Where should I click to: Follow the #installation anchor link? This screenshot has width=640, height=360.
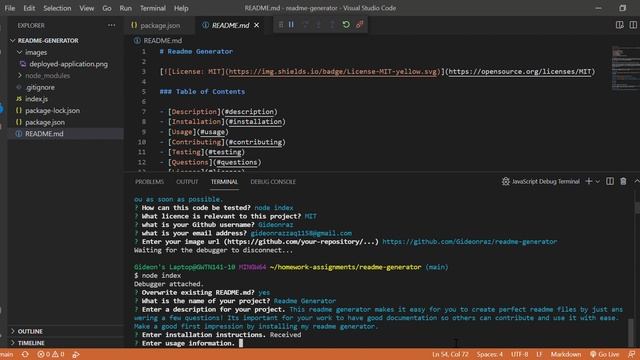pos(255,122)
